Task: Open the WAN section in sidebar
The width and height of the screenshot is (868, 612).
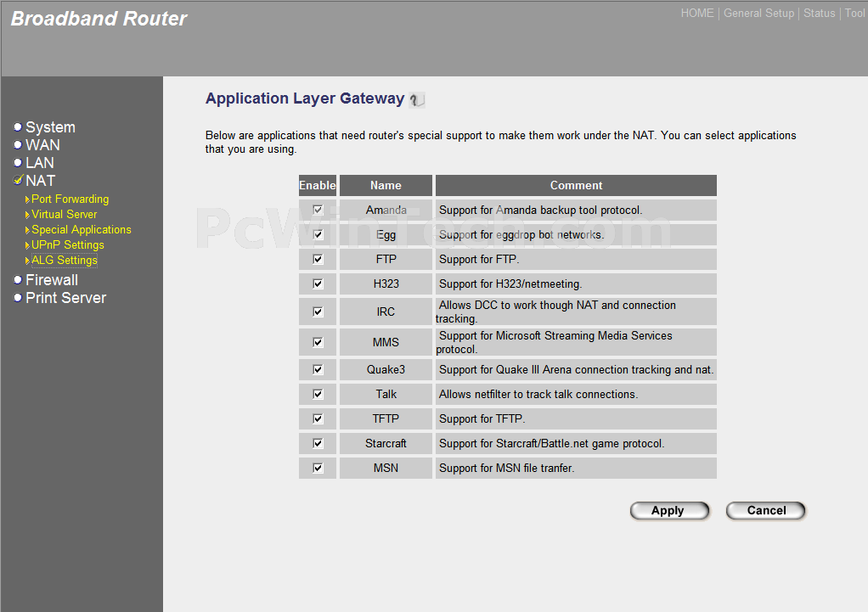Action: tap(42, 145)
